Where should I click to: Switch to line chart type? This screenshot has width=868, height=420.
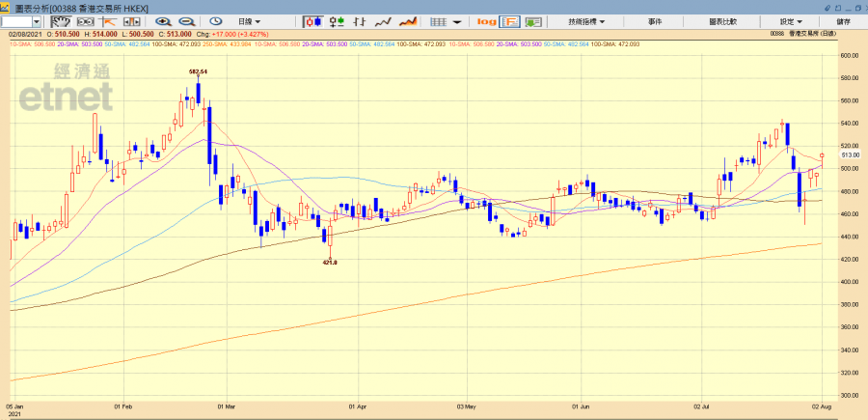383,21
